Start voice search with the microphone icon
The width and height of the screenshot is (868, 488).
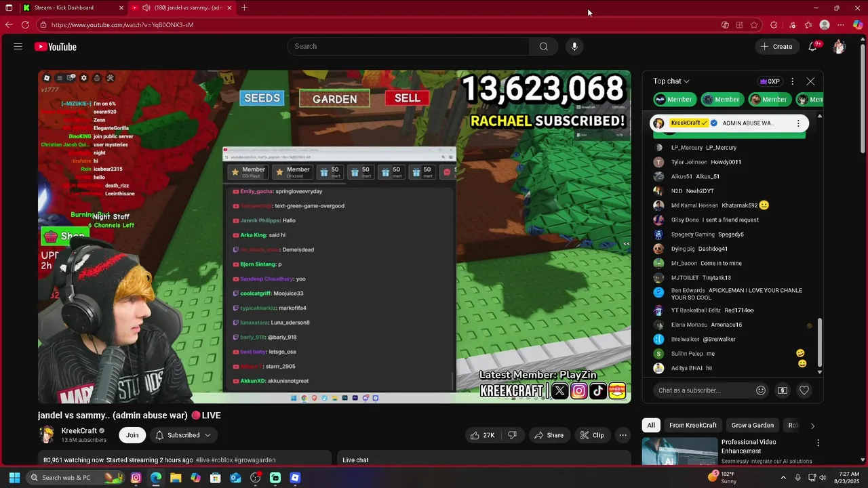574,46
